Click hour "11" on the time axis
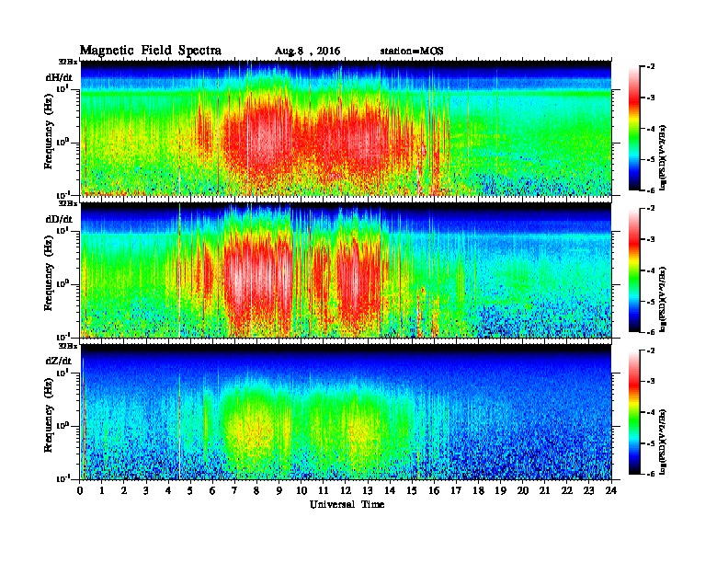The width and height of the screenshot is (728, 563). [x=324, y=491]
